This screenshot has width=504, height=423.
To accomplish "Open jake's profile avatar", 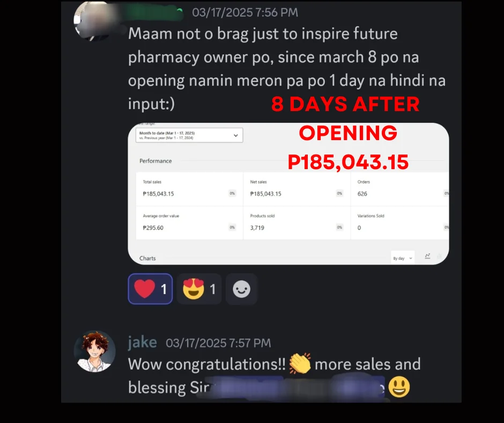I will pyautogui.click(x=94, y=351).
